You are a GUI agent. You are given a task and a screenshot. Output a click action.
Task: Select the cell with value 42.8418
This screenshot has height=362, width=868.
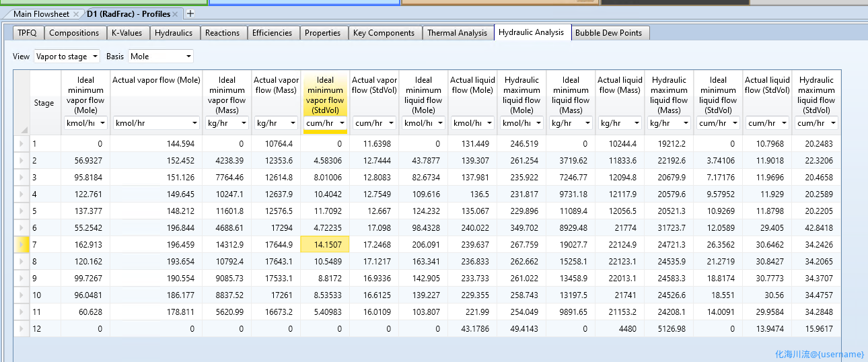point(816,227)
